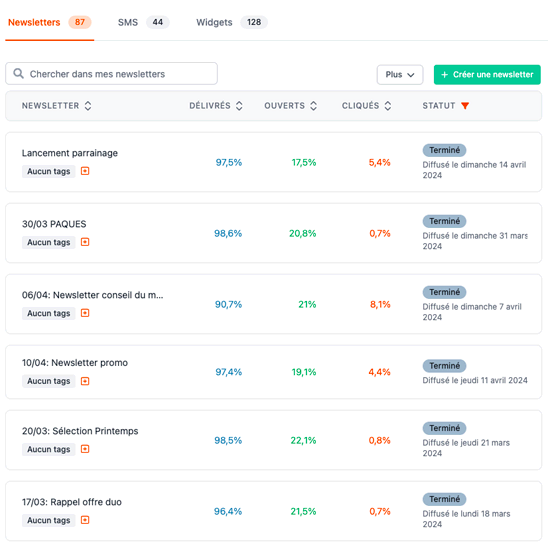This screenshot has height=548, width=550.
Task: Click the 4,4% clicked value
Action: click(x=380, y=372)
